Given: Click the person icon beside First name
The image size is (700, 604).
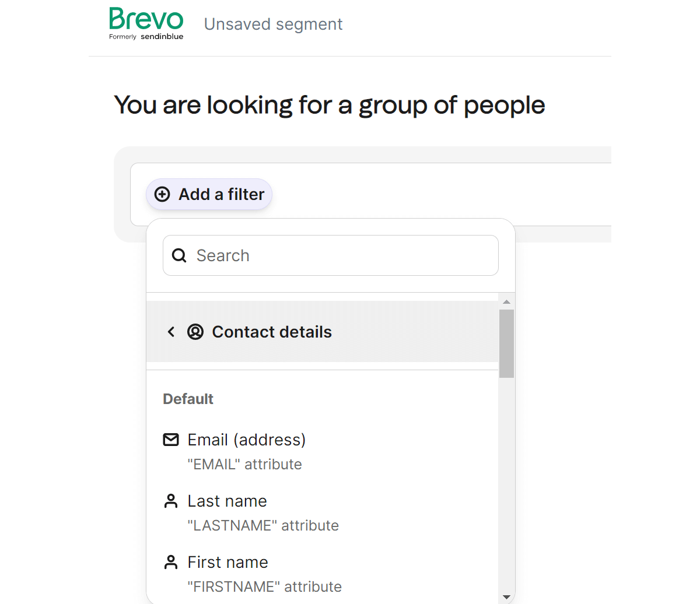Looking at the screenshot, I should pyautogui.click(x=171, y=561).
